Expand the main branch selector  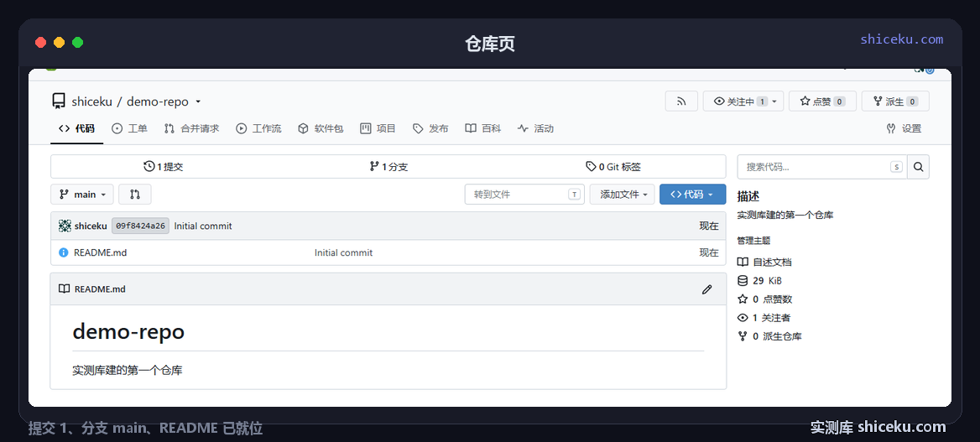[82, 195]
